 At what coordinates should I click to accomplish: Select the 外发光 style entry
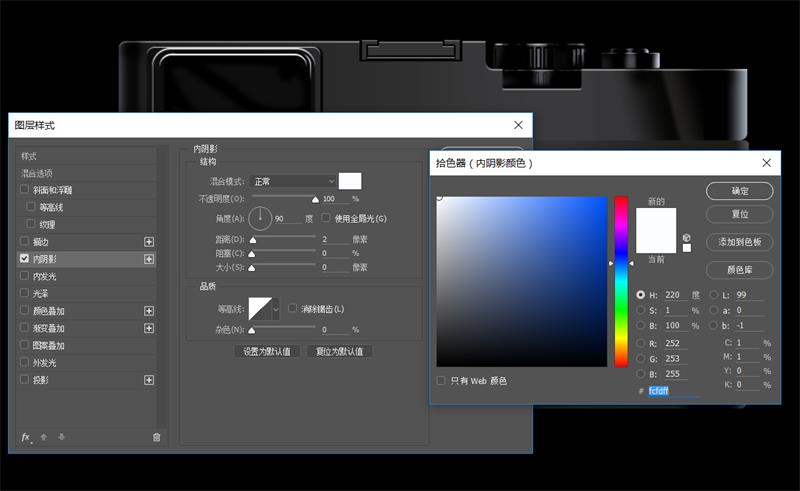tap(45, 363)
